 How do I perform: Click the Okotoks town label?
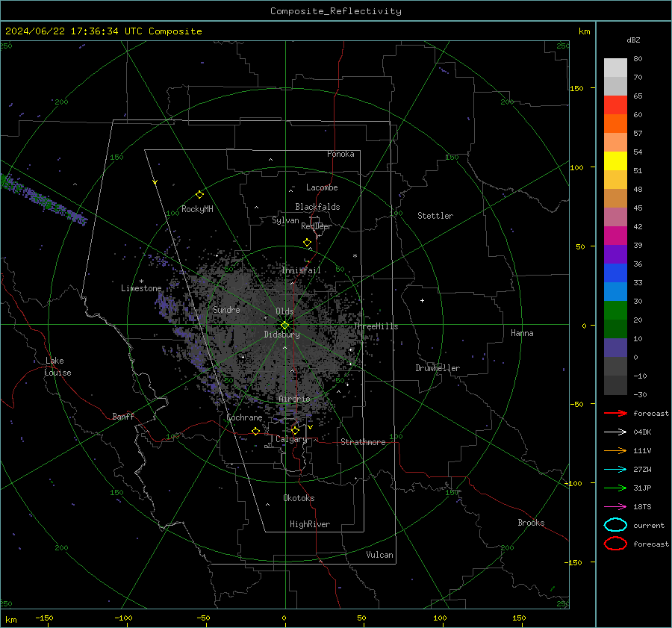[x=299, y=498]
